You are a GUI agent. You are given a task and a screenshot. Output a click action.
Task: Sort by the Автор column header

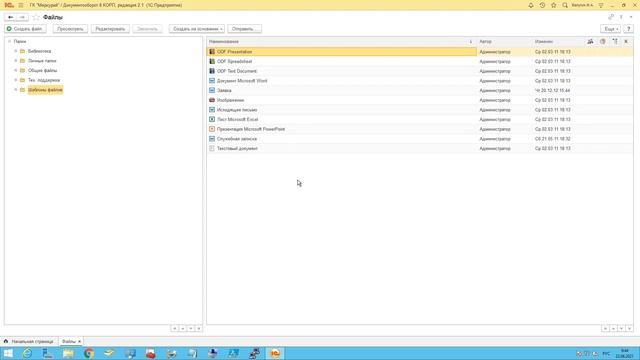click(485, 42)
